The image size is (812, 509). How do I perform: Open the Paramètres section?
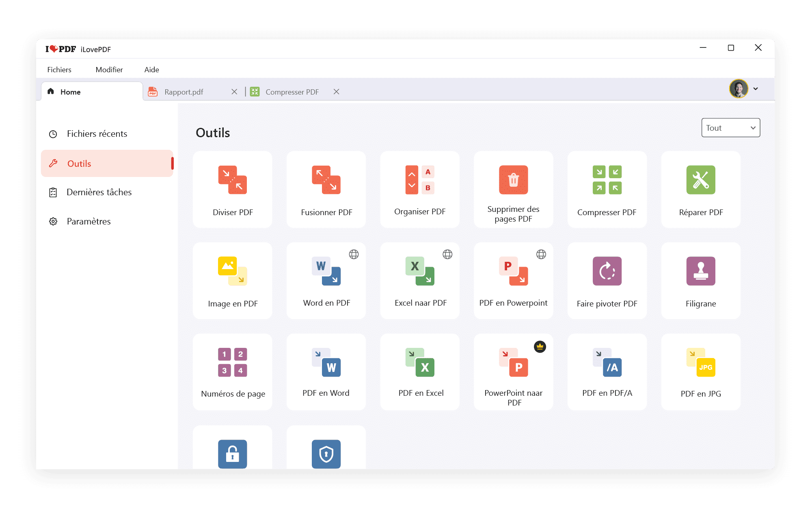(x=89, y=221)
